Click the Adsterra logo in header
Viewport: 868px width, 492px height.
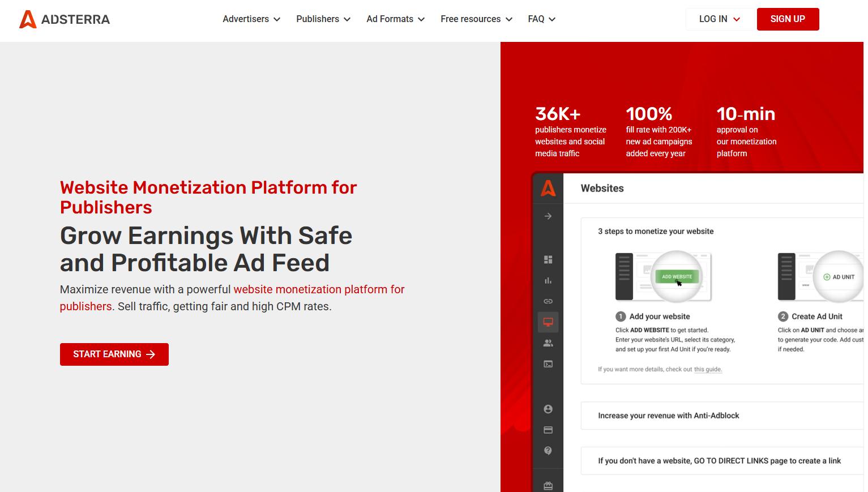tap(65, 19)
